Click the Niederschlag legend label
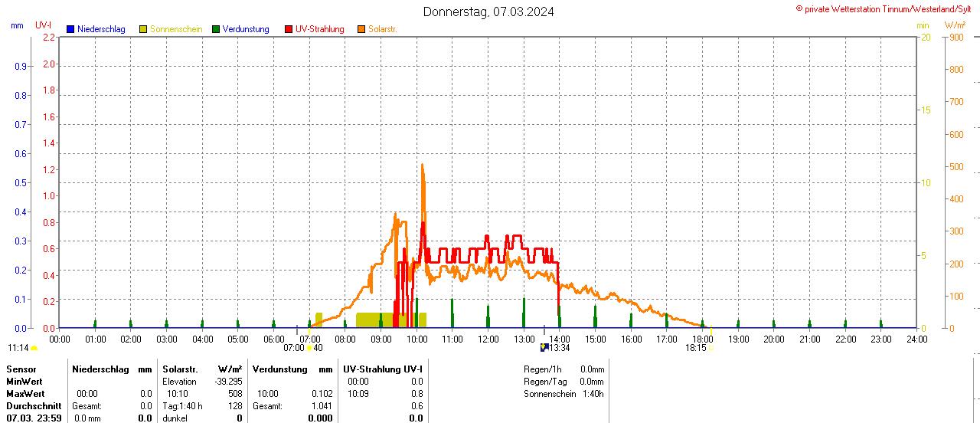This screenshot has height=423, width=980. [x=102, y=29]
